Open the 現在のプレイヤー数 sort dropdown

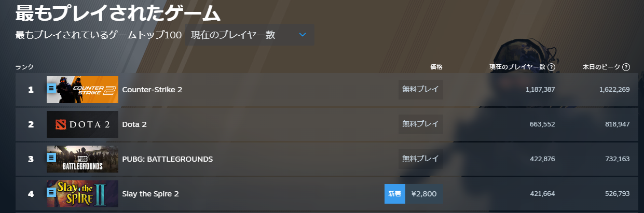tap(249, 35)
